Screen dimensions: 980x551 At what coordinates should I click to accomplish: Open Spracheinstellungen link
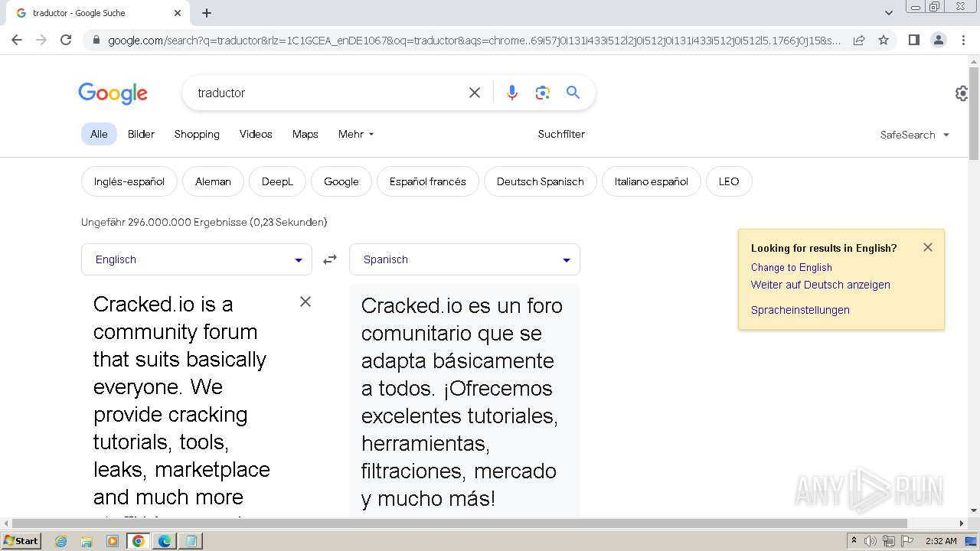(800, 310)
